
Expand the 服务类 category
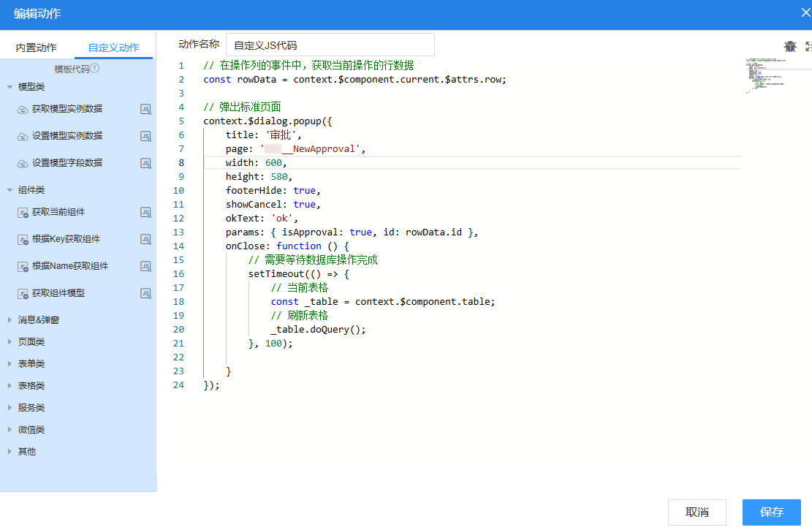pos(10,408)
